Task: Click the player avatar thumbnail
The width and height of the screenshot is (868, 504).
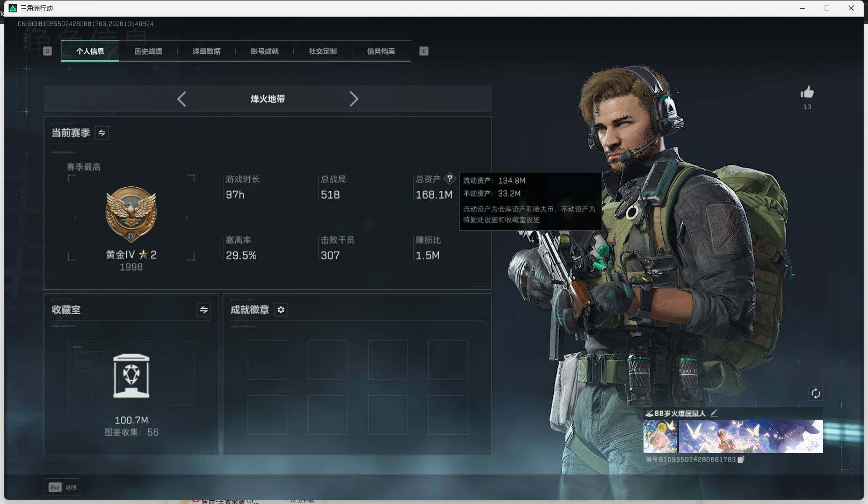Action: (661, 436)
